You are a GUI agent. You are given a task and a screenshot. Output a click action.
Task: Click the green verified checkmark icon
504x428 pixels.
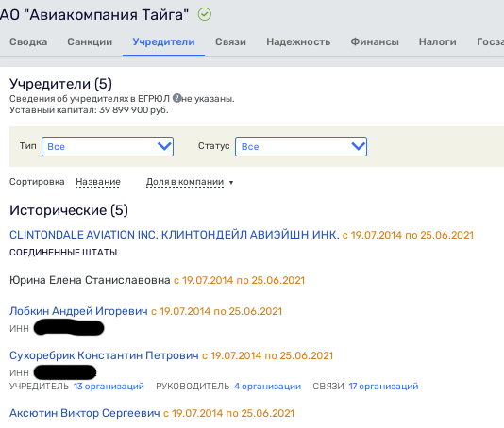[205, 14]
